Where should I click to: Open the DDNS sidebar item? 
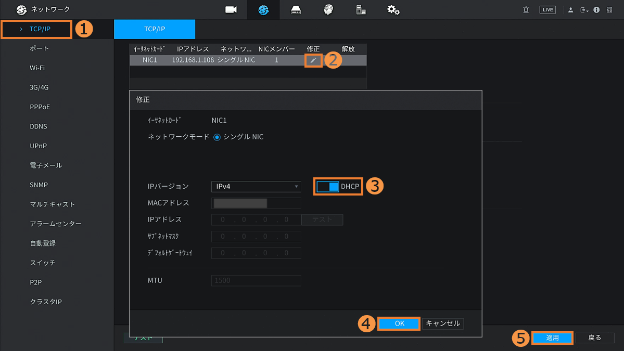(39, 126)
